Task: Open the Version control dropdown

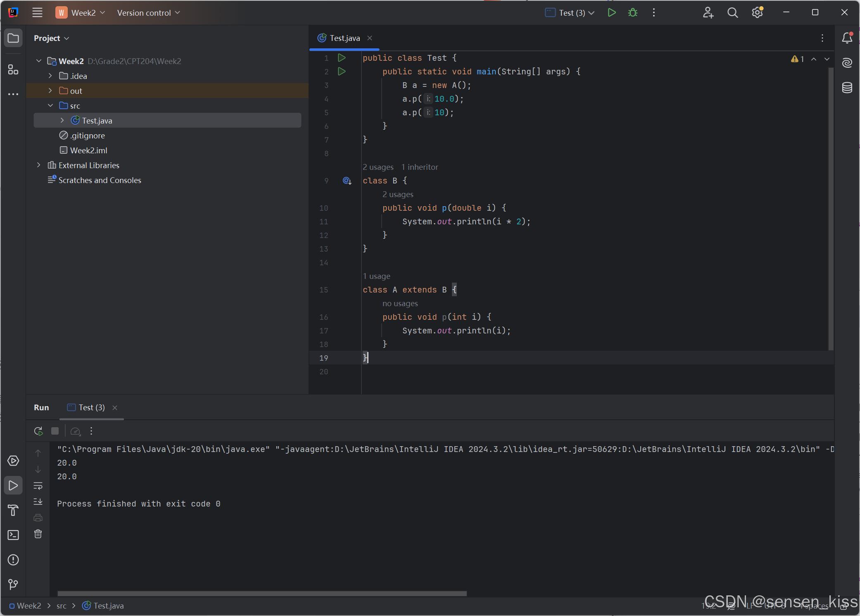Action: [149, 13]
